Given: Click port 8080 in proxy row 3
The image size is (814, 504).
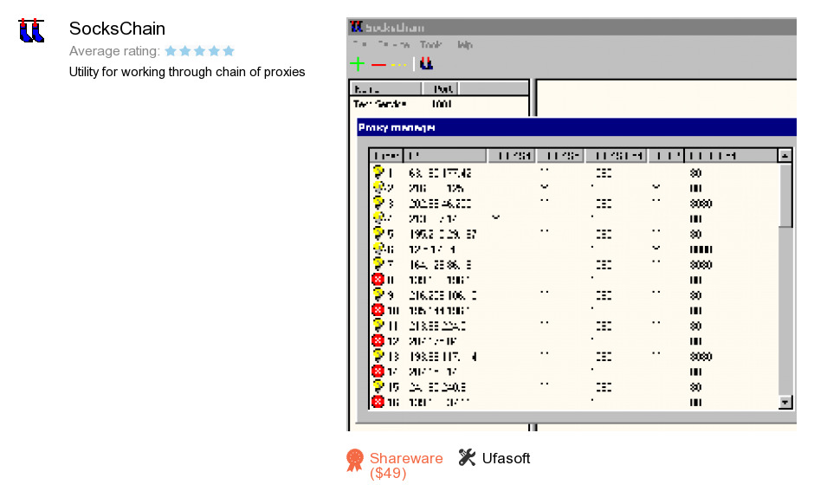Looking at the screenshot, I should pos(701,204).
